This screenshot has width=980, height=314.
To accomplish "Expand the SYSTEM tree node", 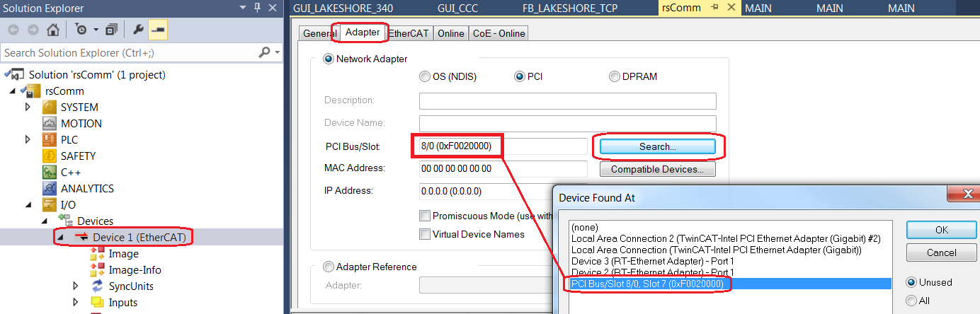I will pos(28,107).
